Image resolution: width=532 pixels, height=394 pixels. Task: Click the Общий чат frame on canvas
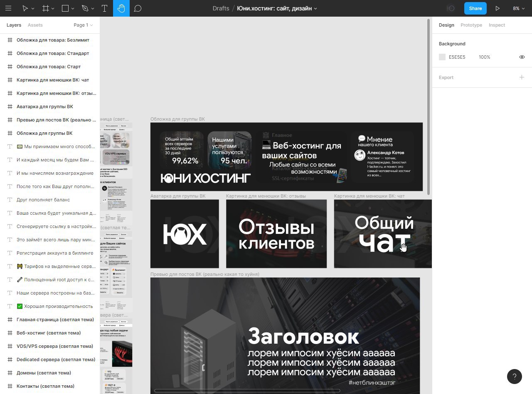(x=383, y=234)
